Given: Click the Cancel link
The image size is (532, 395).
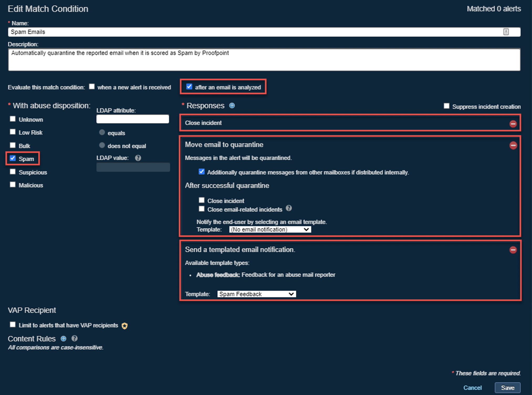Looking at the screenshot, I should point(472,388).
